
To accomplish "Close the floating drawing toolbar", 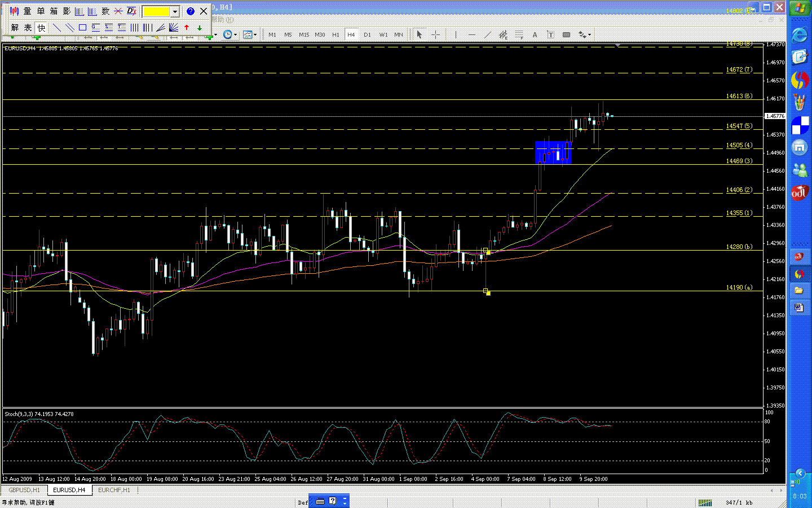I will click(x=204, y=11).
